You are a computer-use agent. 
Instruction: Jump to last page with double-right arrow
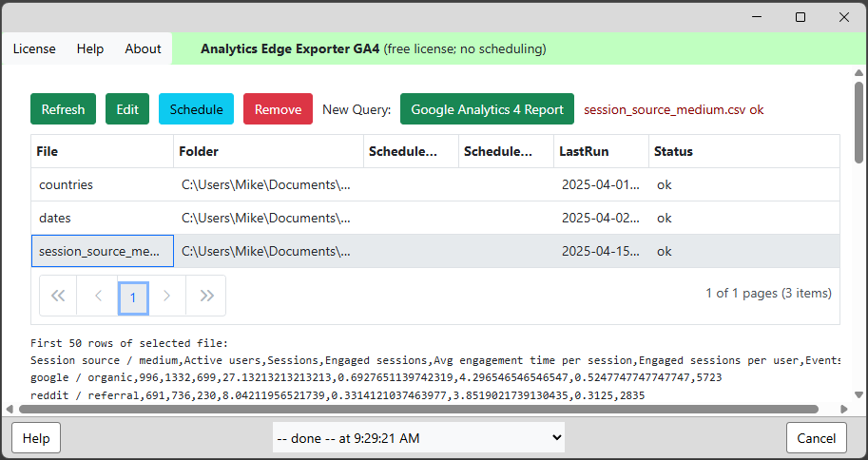click(x=206, y=296)
